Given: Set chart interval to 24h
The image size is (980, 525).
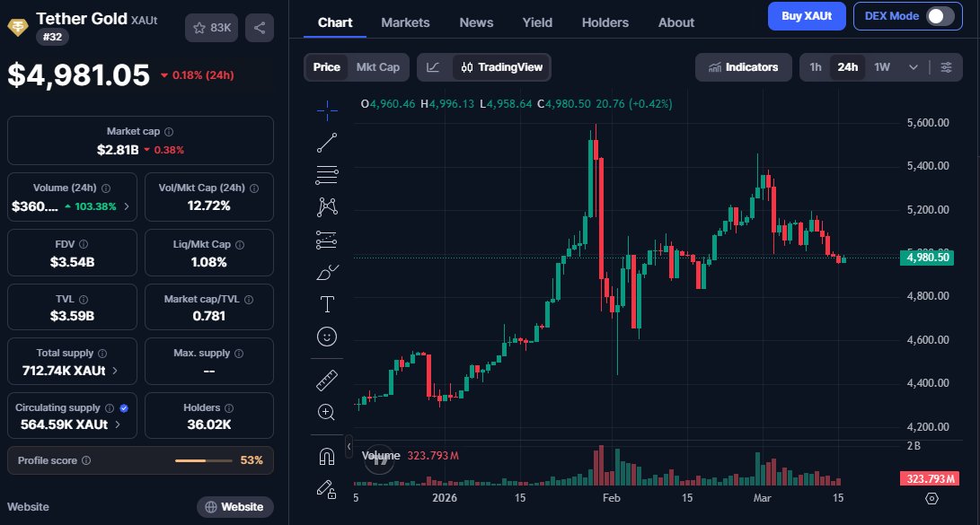Looking at the screenshot, I should 847,67.
